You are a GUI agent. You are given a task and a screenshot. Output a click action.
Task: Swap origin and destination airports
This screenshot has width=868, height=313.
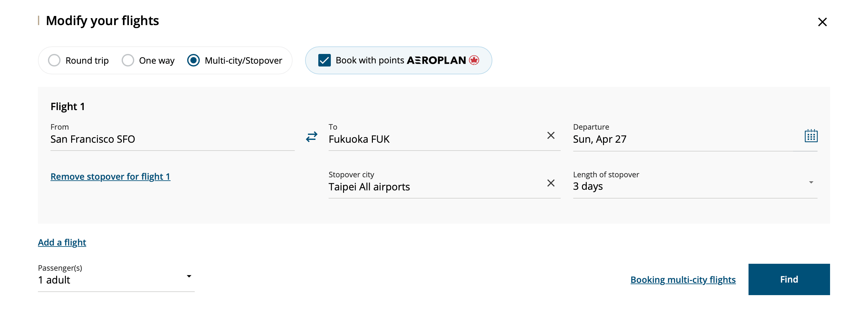311,136
